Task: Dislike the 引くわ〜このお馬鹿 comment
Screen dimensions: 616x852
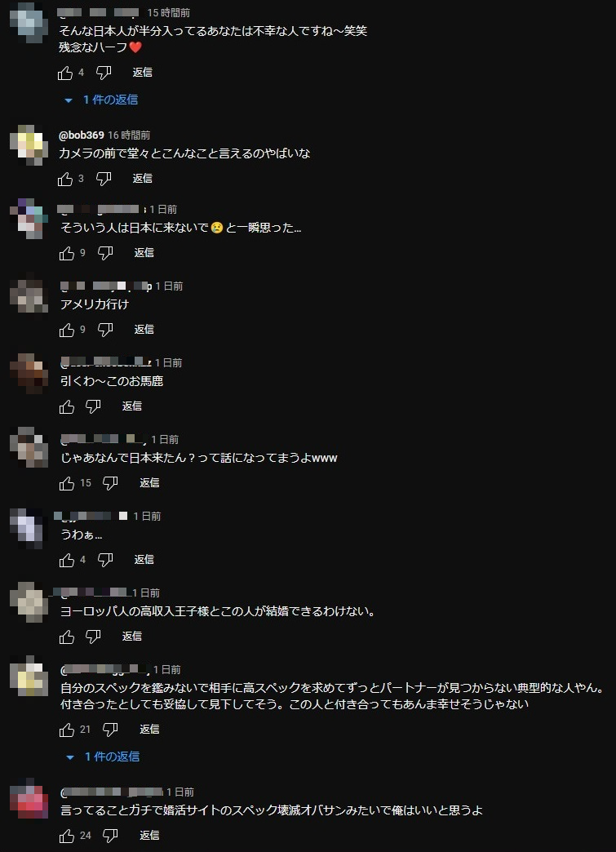Action: [94, 406]
